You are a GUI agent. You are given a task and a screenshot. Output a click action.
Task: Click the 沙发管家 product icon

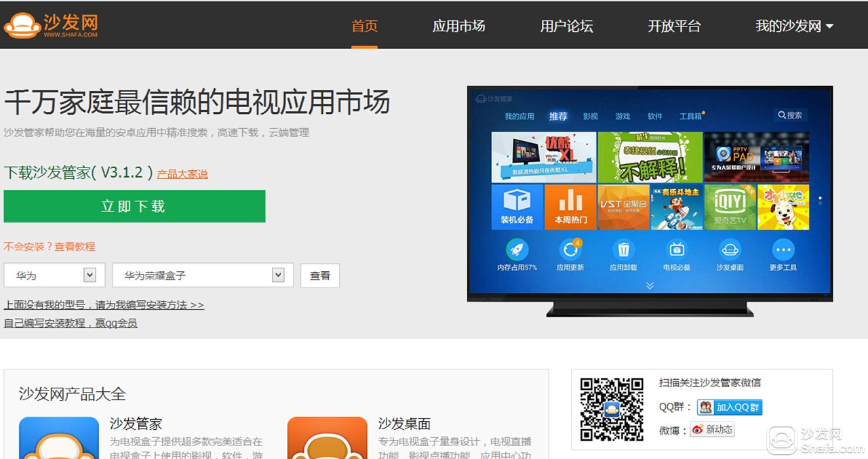point(59,438)
